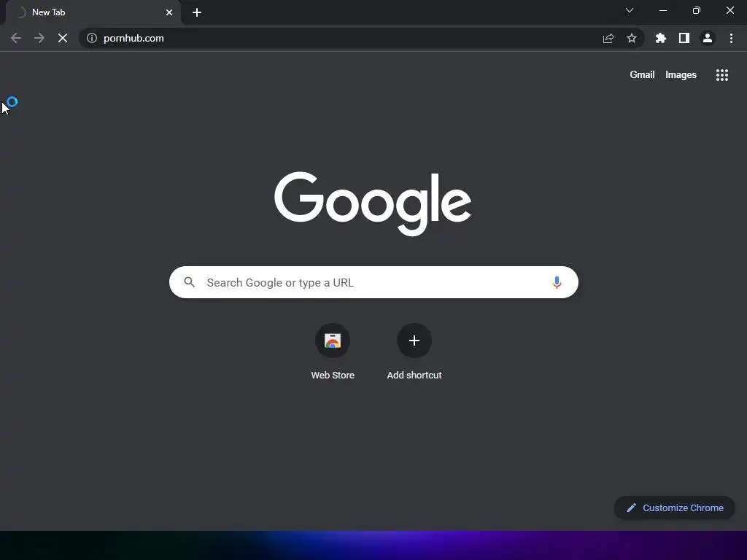Toggle the side panel icon
The width and height of the screenshot is (747, 560).
coord(684,38)
